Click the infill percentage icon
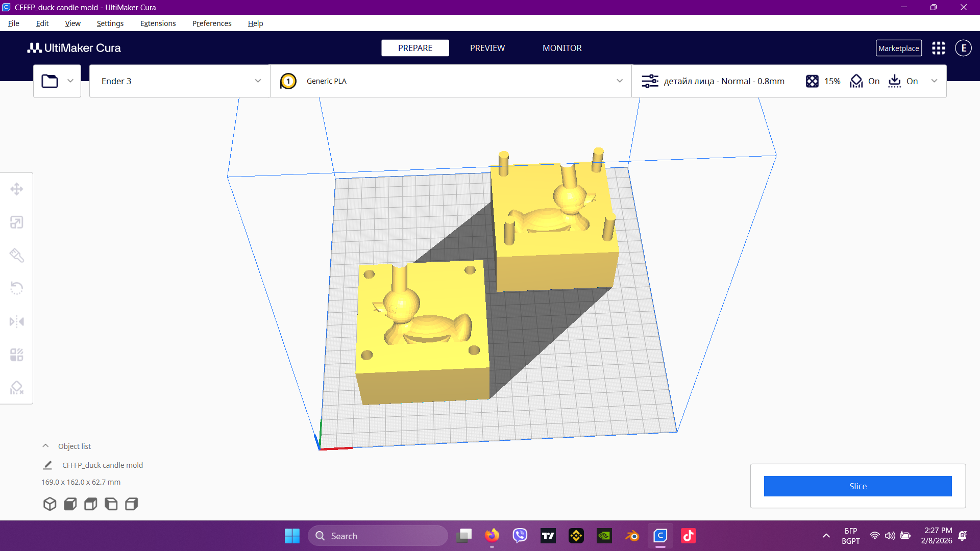980x551 pixels. point(812,81)
